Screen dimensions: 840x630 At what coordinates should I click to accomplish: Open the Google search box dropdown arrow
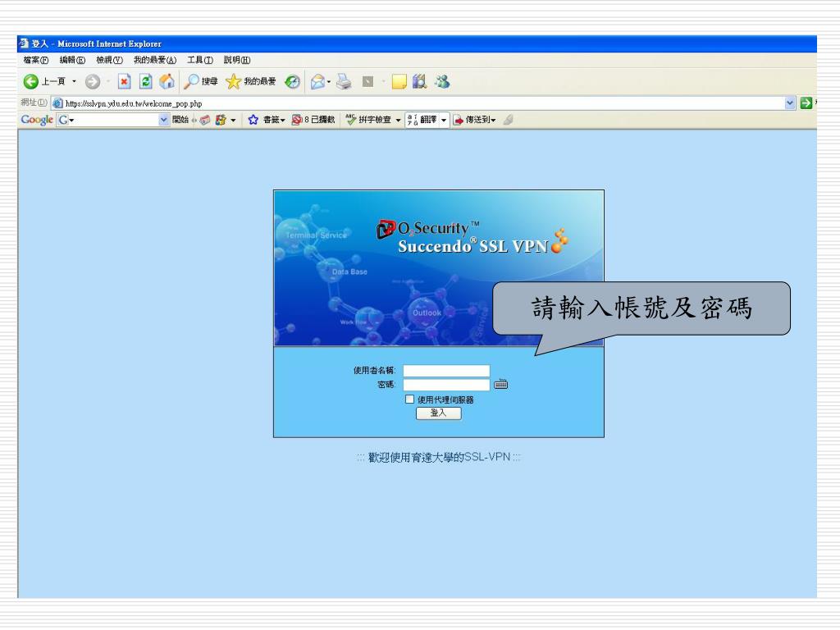click(164, 120)
